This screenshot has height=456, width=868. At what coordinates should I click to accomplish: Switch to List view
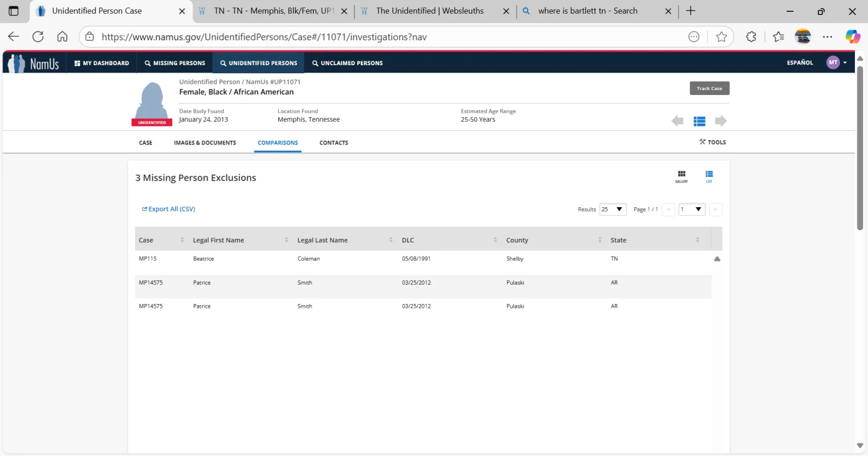click(x=709, y=176)
